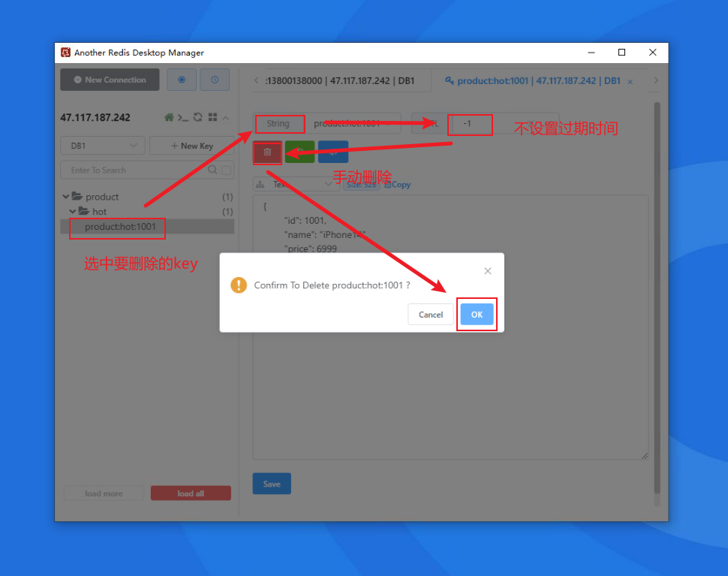Focus the Enter To Search field
This screenshot has width=728, height=576.
137,170
